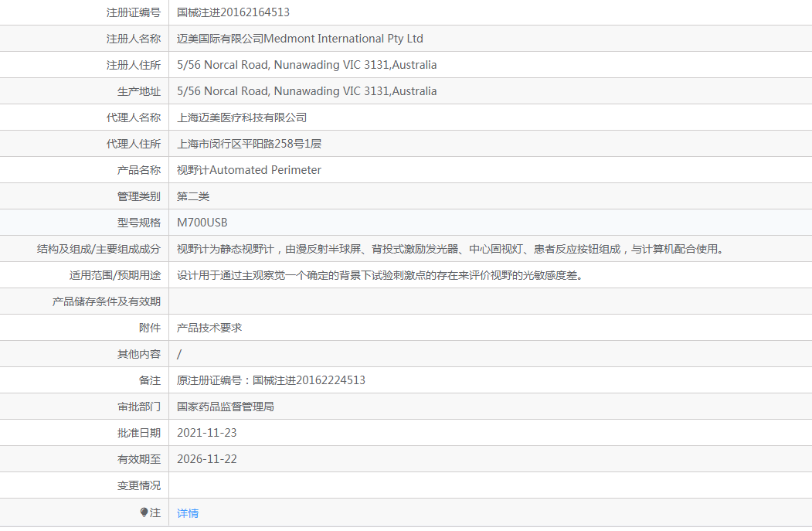Click product name 视野计Automated Perimeter

249,170
